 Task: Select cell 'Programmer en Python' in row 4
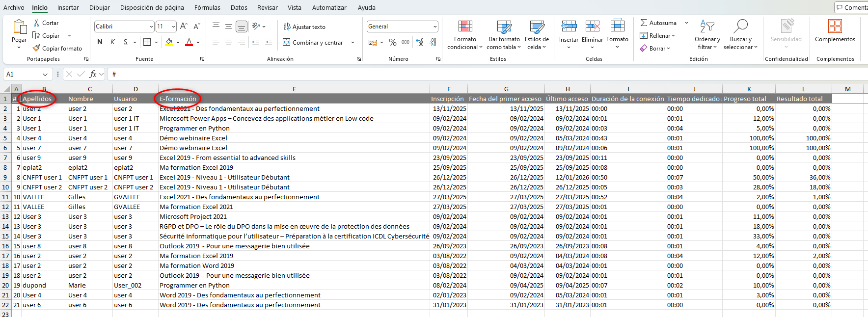point(294,128)
